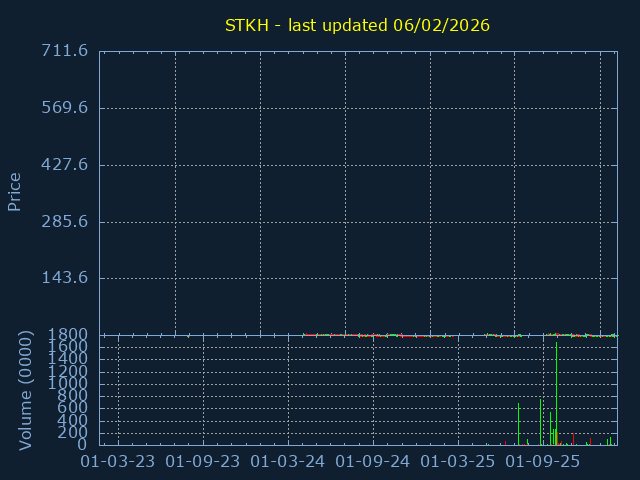Select the 143.6 price tick label
Image resolution: width=640 pixels, height=480 pixels.
(x=64, y=278)
